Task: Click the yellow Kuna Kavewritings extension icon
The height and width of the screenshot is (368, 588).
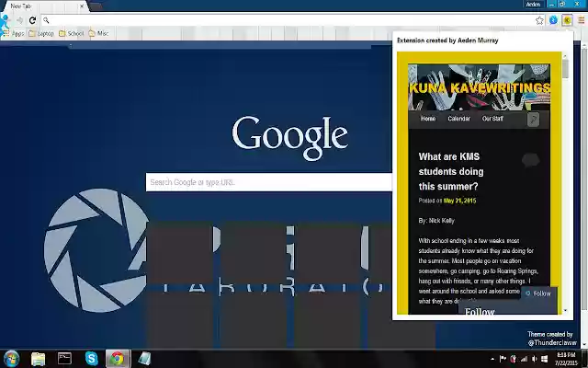Action: coord(567,20)
